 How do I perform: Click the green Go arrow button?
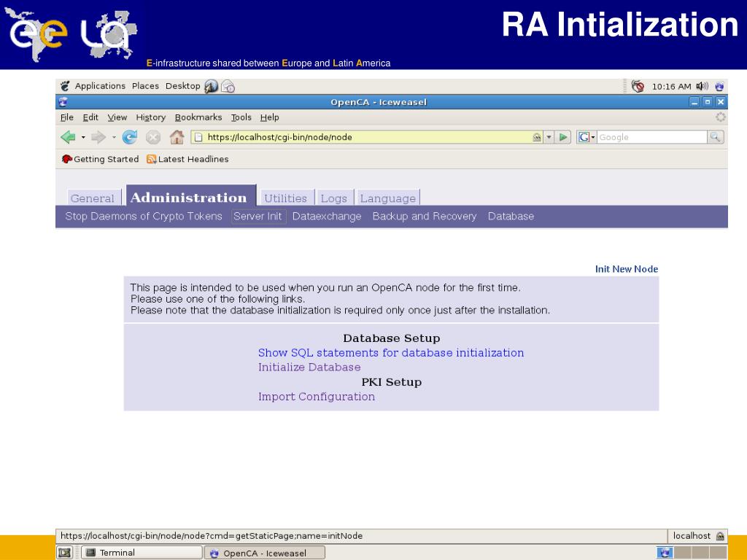(563, 137)
